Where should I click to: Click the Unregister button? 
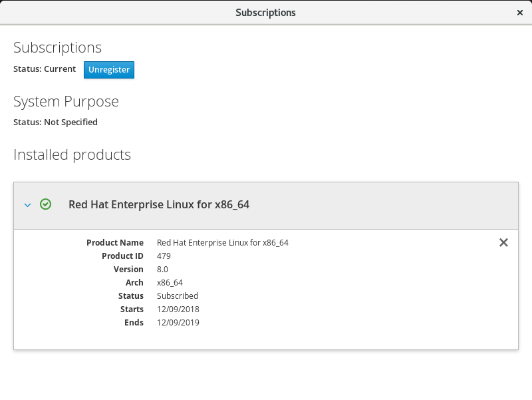(x=109, y=70)
